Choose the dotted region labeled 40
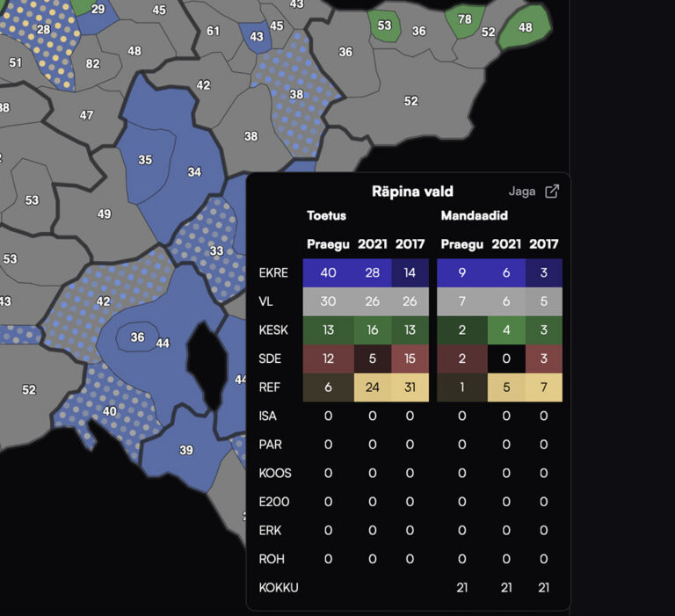The height and width of the screenshot is (616, 675). (x=109, y=410)
